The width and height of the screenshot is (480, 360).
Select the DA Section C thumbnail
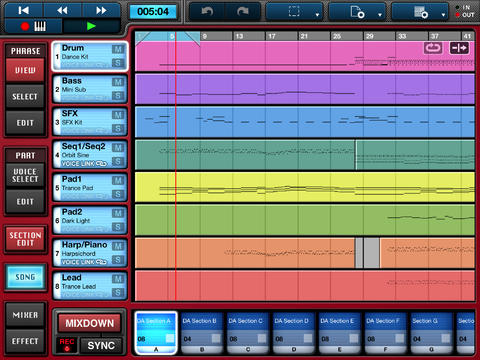(248, 332)
